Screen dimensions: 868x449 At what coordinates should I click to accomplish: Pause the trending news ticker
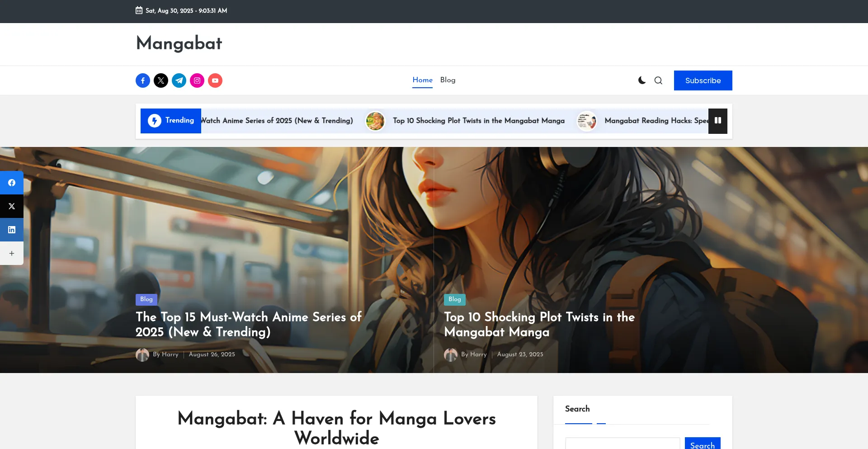718,121
